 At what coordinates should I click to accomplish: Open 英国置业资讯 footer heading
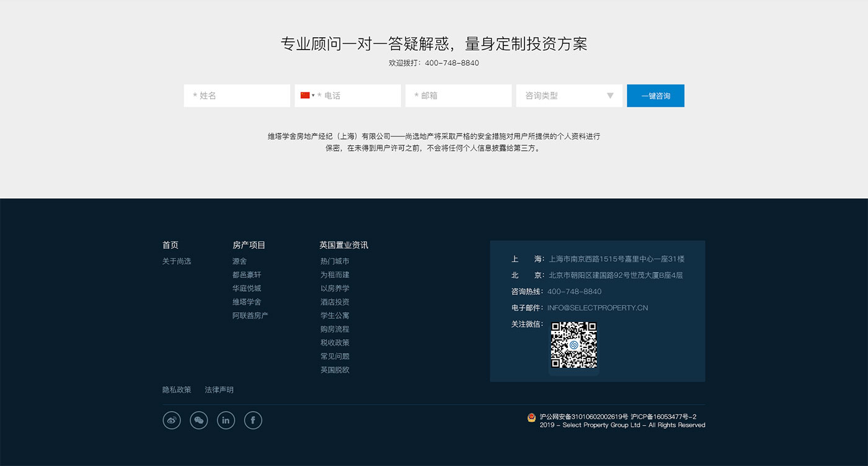[x=343, y=245]
